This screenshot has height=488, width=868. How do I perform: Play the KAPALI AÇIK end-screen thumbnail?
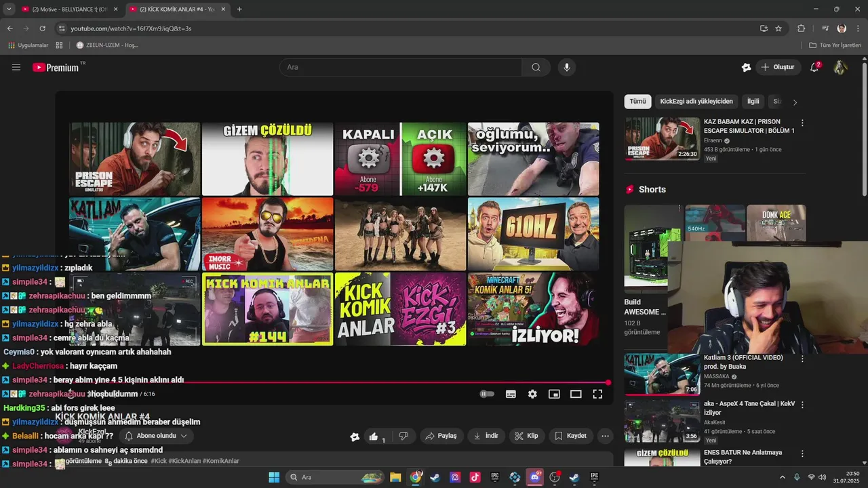pyautogui.click(x=400, y=159)
